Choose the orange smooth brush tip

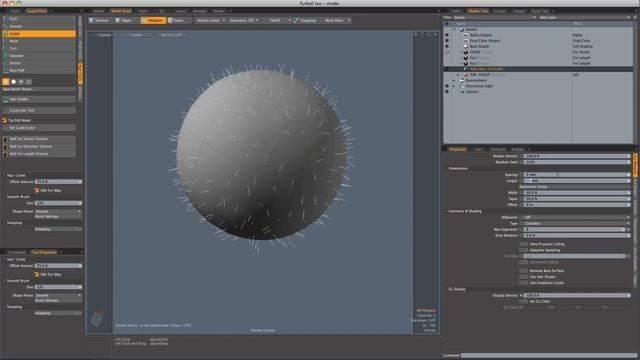6,82
